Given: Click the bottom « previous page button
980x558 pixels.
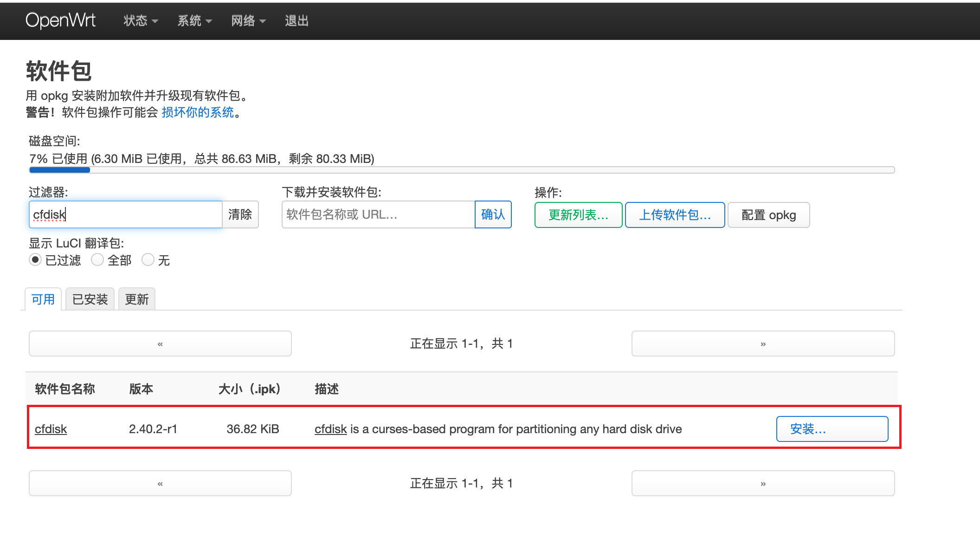Looking at the screenshot, I should pyautogui.click(x=160, y=483).
